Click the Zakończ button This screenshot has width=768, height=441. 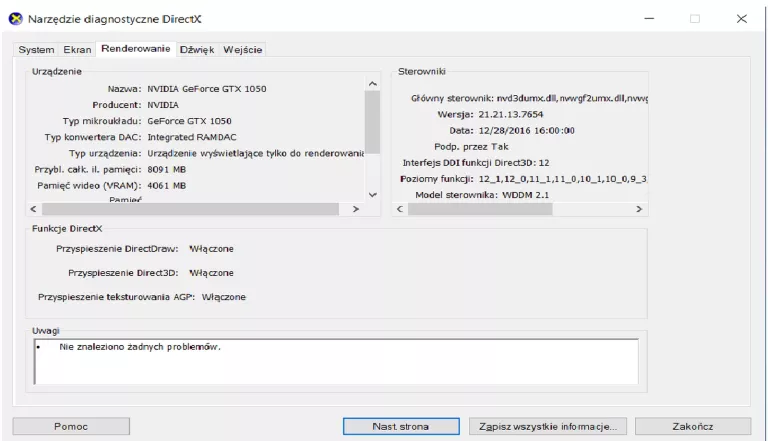(693, 426)
